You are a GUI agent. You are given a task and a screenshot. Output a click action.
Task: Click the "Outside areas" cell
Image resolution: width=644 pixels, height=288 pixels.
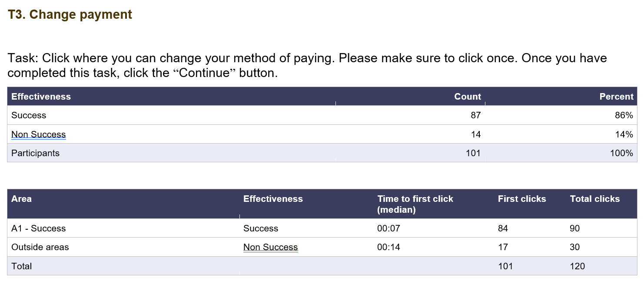click(40, 247)
